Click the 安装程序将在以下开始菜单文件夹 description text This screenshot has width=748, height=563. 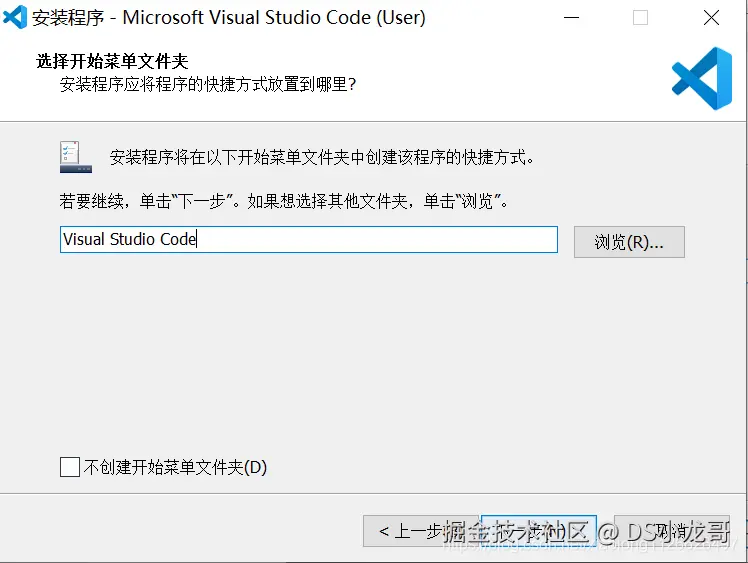(x=323, y=157)
